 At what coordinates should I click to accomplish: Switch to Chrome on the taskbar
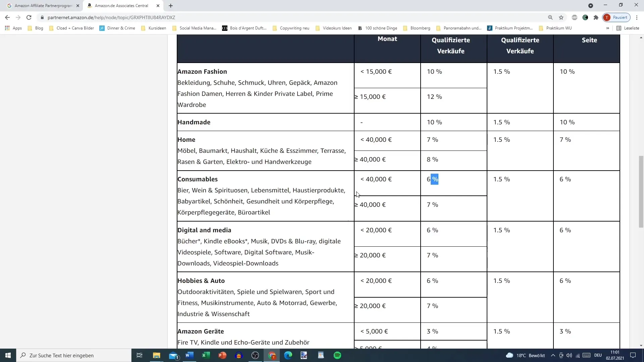click(272, 355)
